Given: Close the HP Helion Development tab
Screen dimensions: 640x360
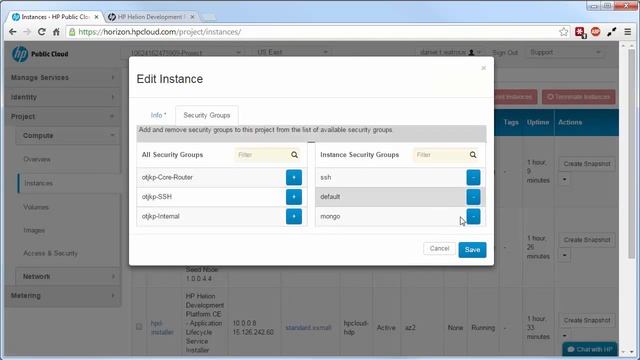Looking at the screenshot, I should coord(192,17).
